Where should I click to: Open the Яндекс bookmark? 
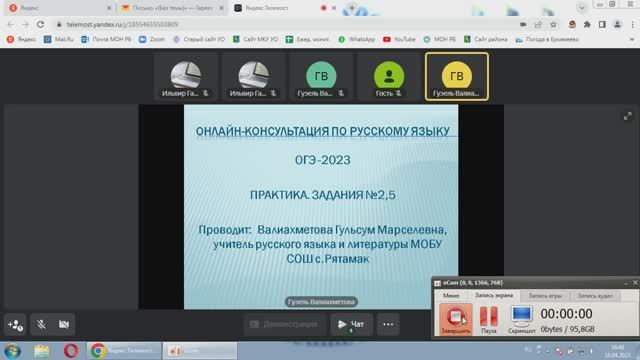tap(22, 39)
